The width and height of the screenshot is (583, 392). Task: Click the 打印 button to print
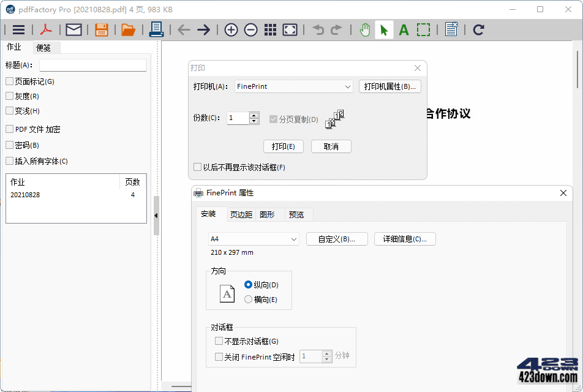point(283,146)
